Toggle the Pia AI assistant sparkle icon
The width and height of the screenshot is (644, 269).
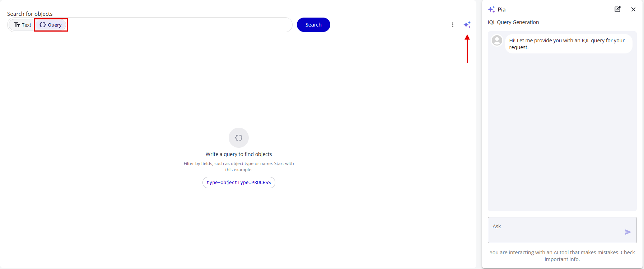pyautogui.click(x=467, y=25)
